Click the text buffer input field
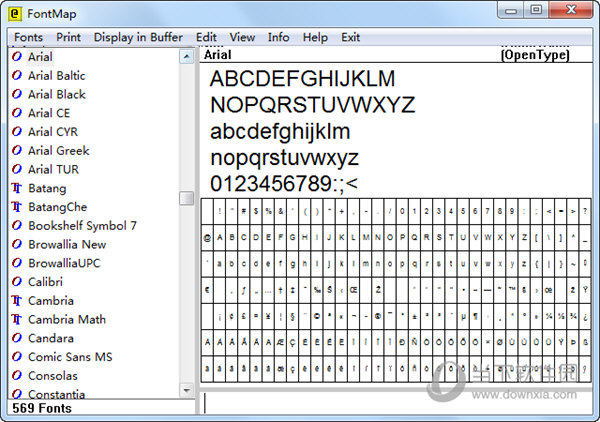600x422 pixels. click(x=396, y=403)
